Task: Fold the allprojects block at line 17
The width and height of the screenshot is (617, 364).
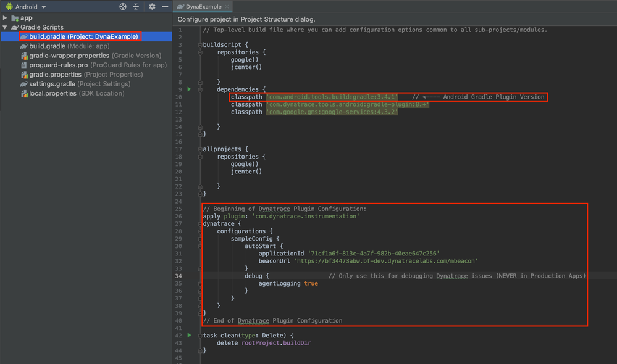Action: point(200,149)
